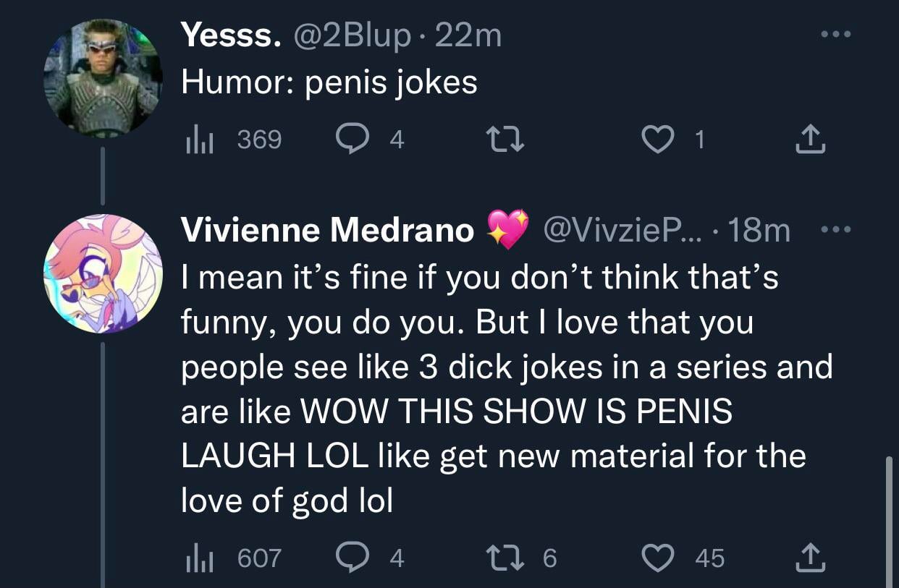Open replies on the Yesss. tweet
This screenshot has height=588, width=899.
tap(353, 140)
